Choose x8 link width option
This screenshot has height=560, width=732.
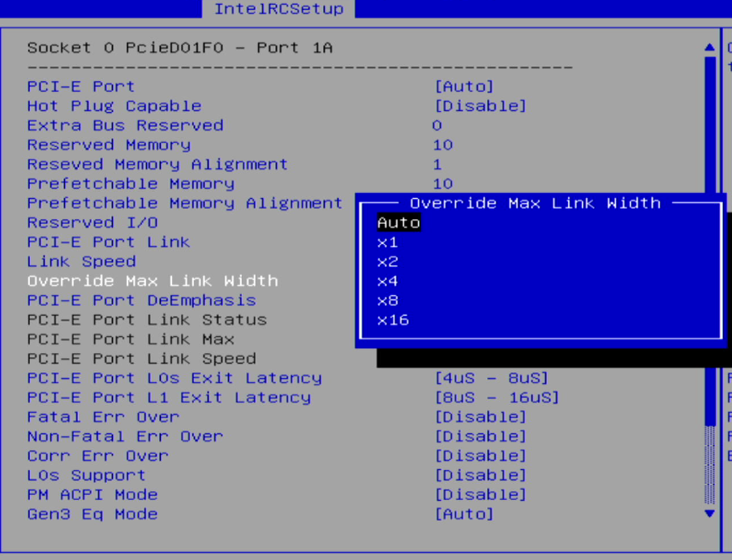pos(387,301)
